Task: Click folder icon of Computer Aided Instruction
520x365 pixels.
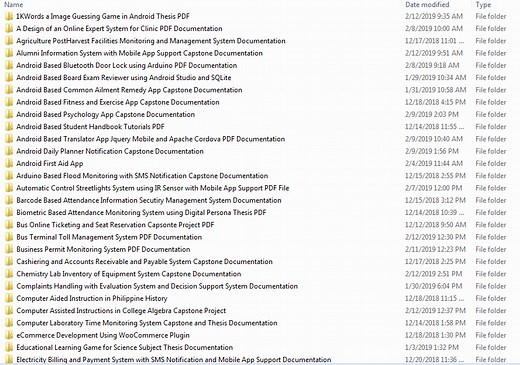Action: tap(9, 299)
